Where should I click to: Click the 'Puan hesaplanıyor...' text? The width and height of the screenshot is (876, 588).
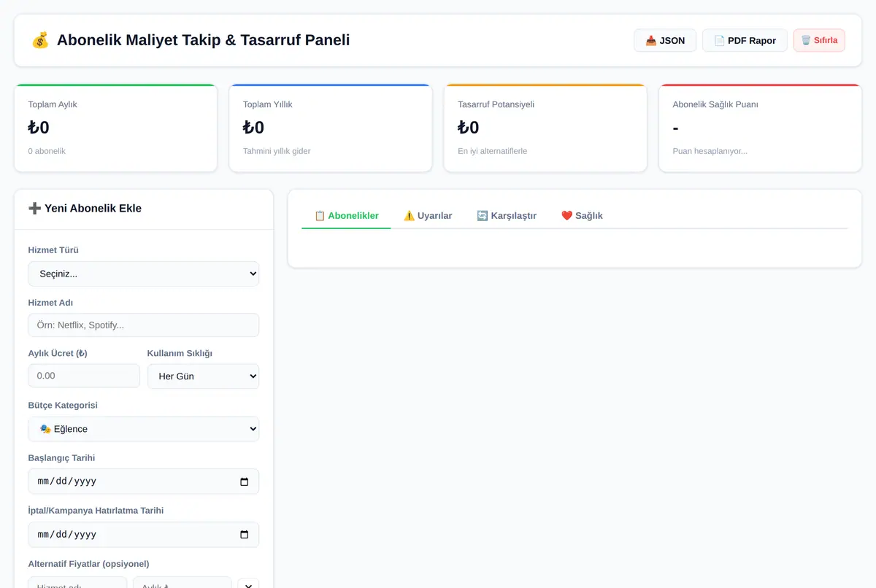point(710,151)
